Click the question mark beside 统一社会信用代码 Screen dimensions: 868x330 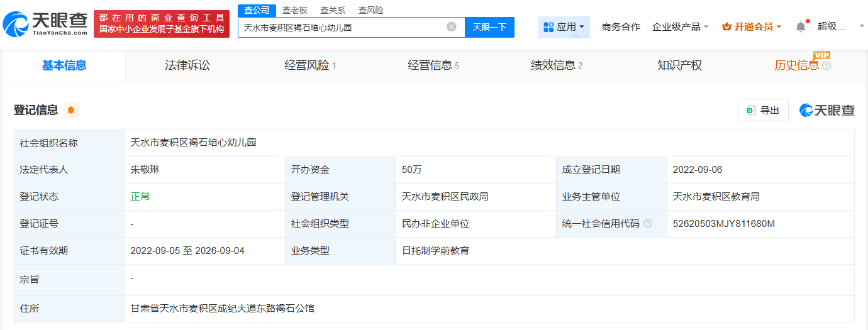point(648,224)
